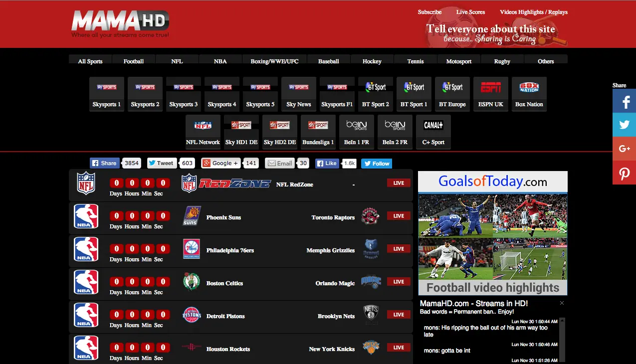Open the BeIn 2 FR channel
636x364 pixels.
point(395,132)
